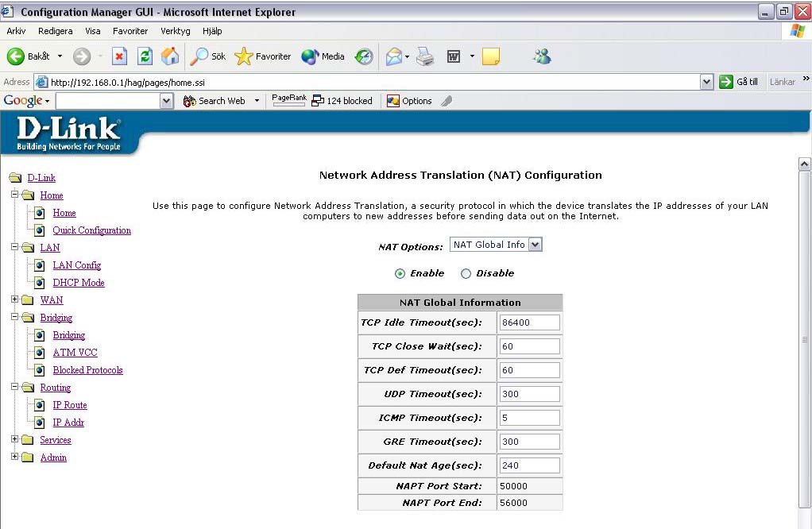The height and width of the screenshot is (529, 812).
Task: Click the Forward arrow button
Action: pos(81,56)
